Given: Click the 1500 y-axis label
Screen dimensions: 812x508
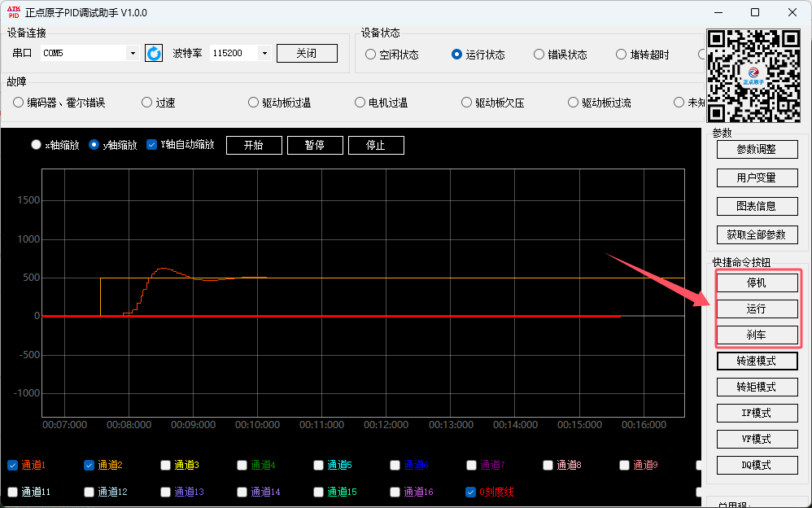Looking at the screenshot, I should click(x=28, y=200).
